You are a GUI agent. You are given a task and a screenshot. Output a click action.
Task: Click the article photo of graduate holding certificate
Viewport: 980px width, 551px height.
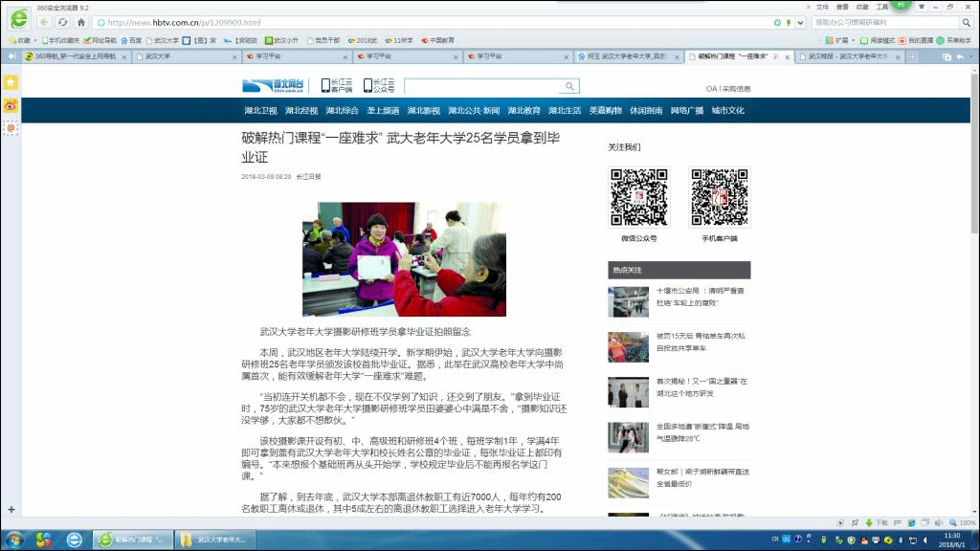point(405,259)
